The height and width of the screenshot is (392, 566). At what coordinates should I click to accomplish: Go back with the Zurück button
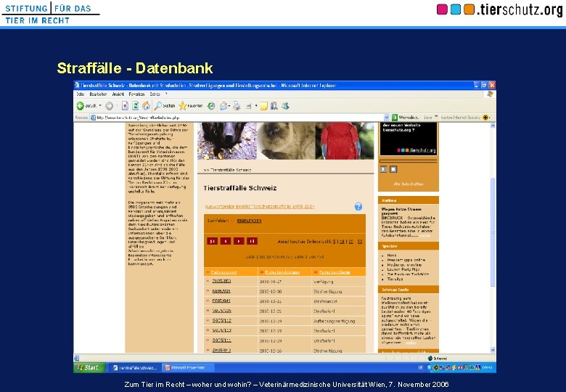(x=86, y=106)
